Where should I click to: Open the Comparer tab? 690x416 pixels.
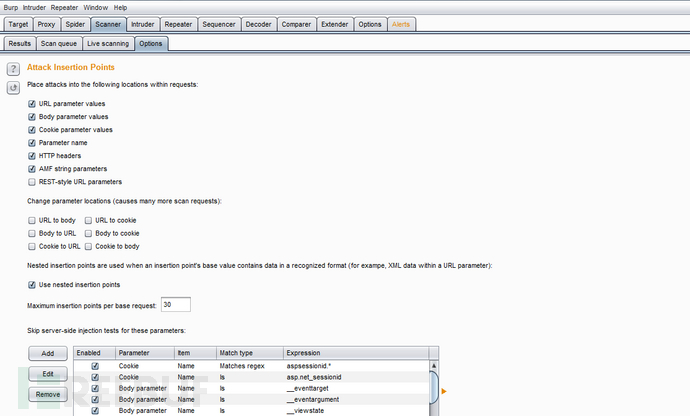point(296,24)
